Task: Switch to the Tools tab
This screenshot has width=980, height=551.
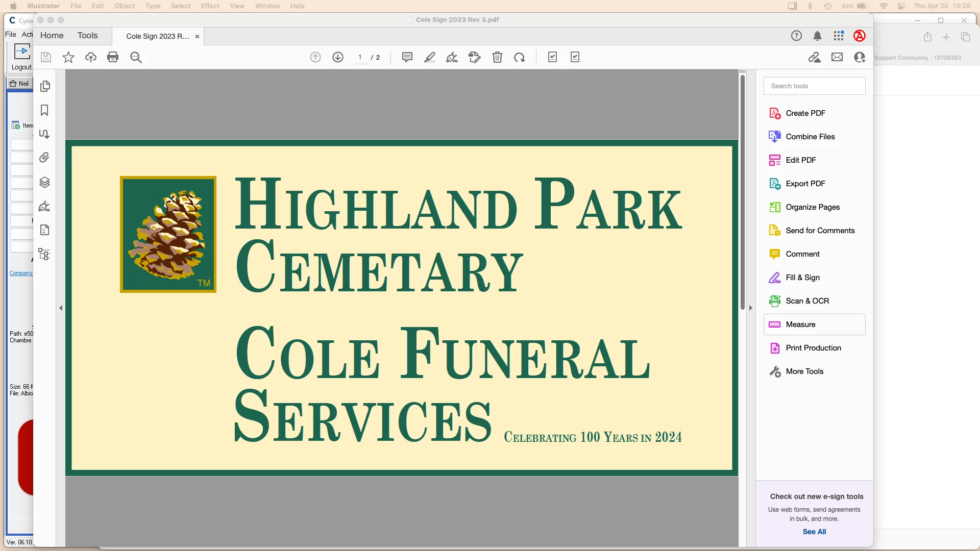Action: pos(87,36)
